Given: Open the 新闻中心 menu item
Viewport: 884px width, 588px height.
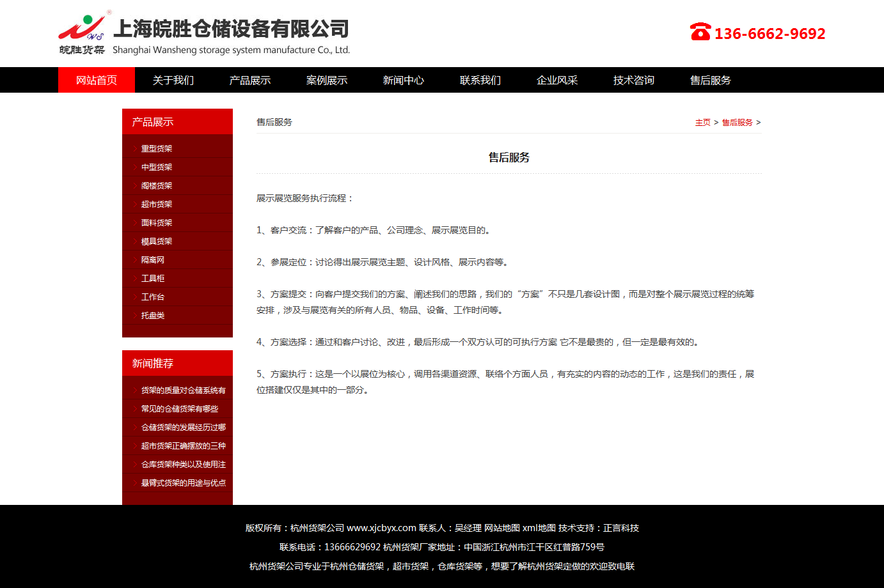Looking at the screenshot, I should (404, 80).
